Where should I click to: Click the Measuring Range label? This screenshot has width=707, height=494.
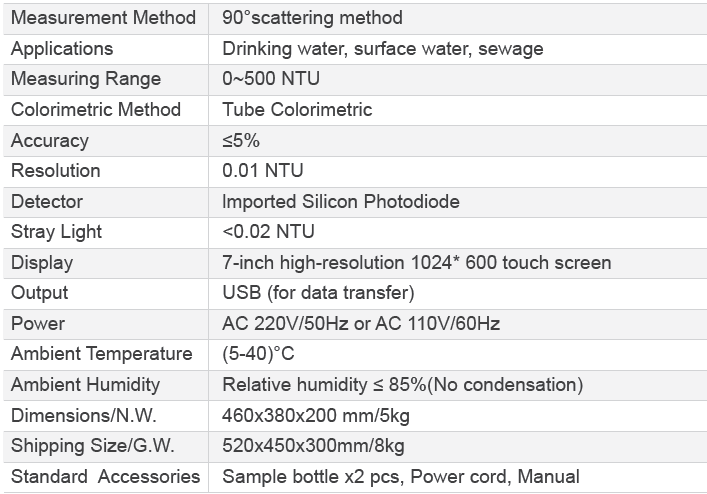point(86,79)
